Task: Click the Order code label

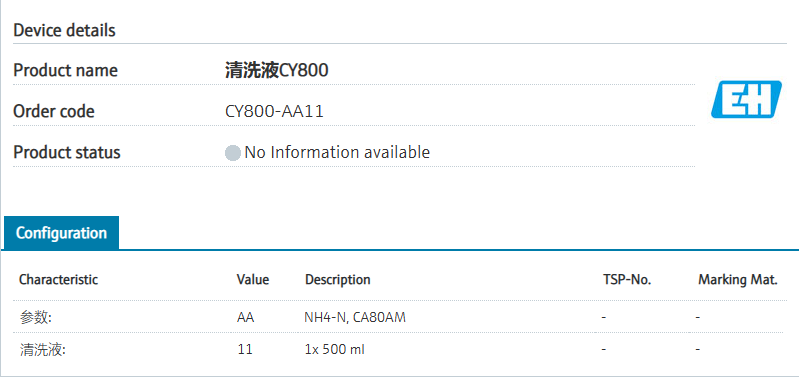Action: (54, 111)
